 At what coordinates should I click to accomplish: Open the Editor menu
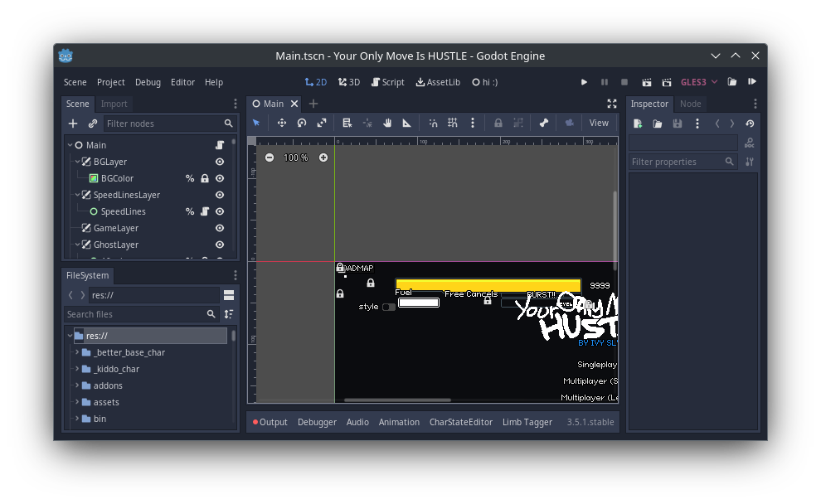coord(182,82)
